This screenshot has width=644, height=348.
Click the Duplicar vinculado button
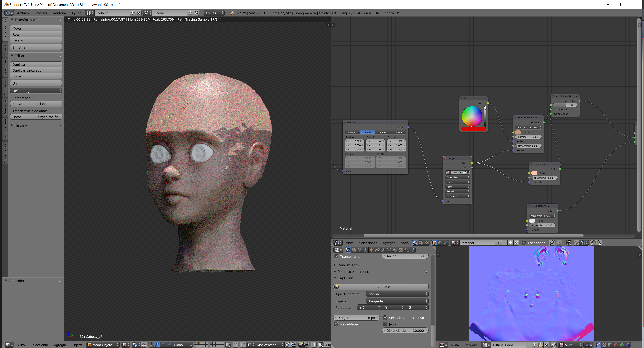point(36,70)
